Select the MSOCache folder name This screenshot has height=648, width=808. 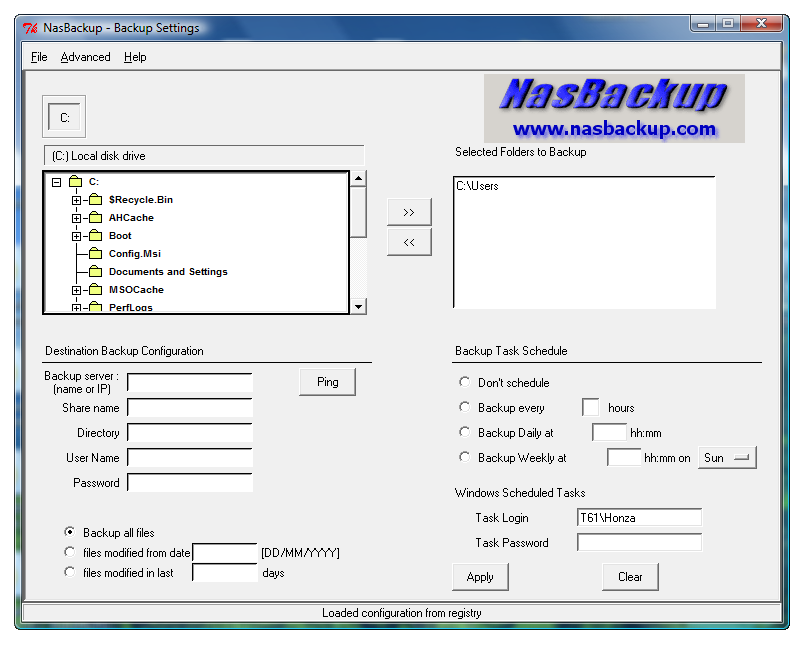coord(137,289)
